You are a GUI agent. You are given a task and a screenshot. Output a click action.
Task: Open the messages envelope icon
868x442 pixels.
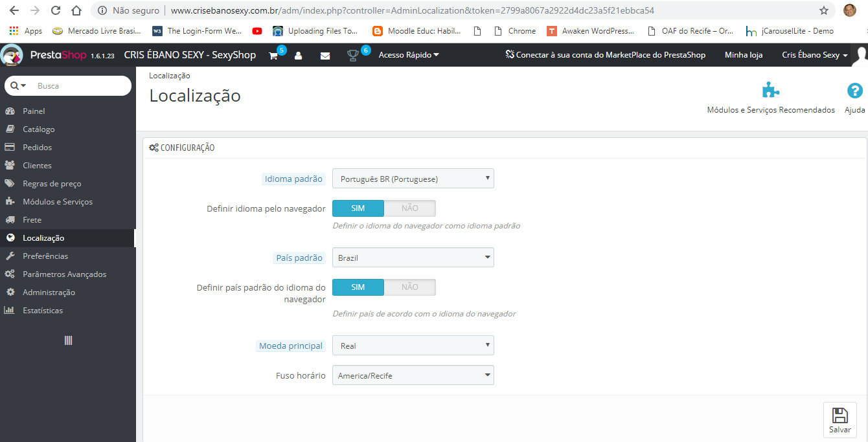click(325, 56)
